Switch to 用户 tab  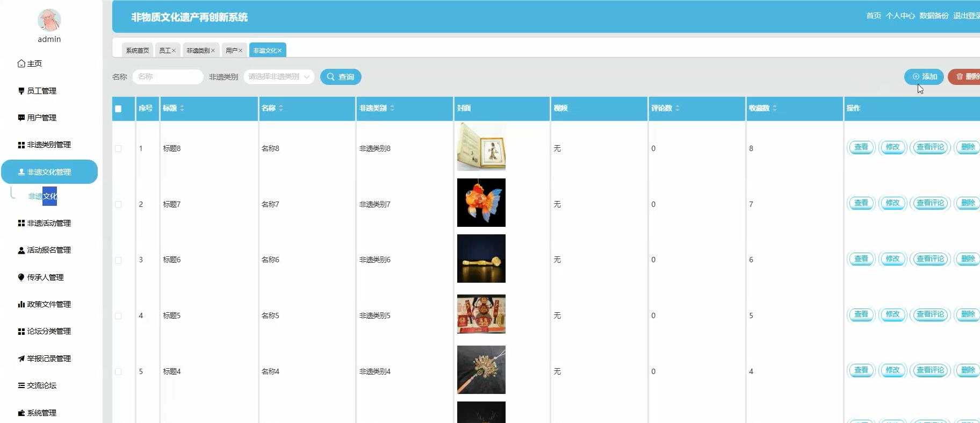pos(231,51)
